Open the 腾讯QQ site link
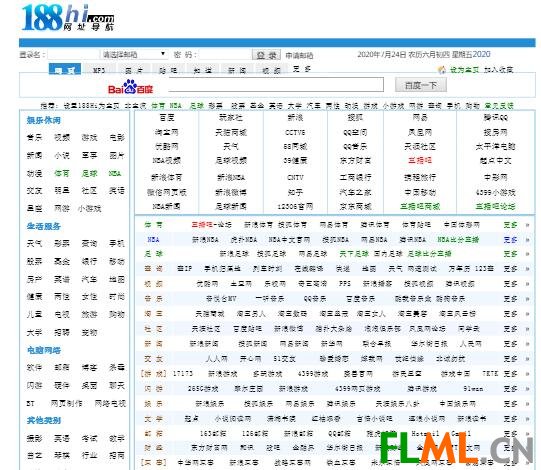The width and height of the screenshot is (541, 470). click(x=495, y=118)
